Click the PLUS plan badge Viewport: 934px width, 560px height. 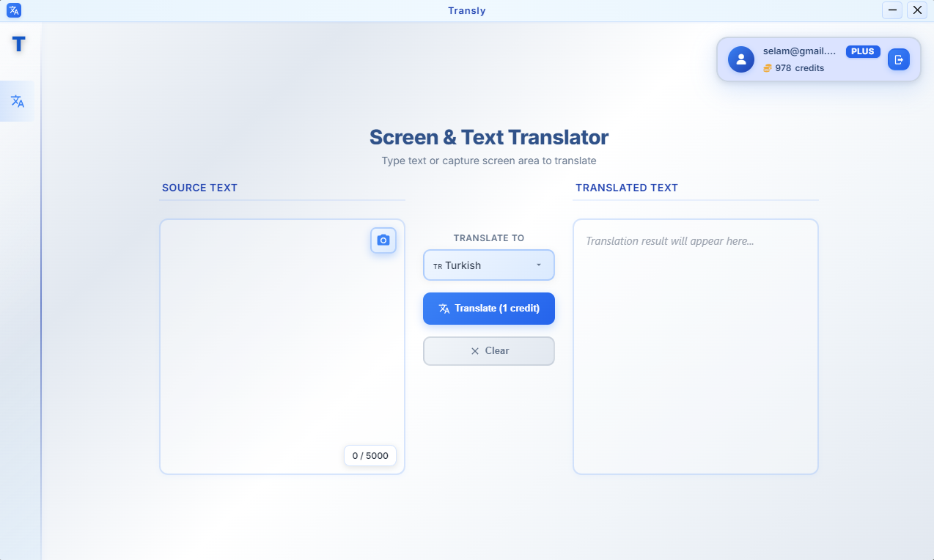tap(863, 51)
